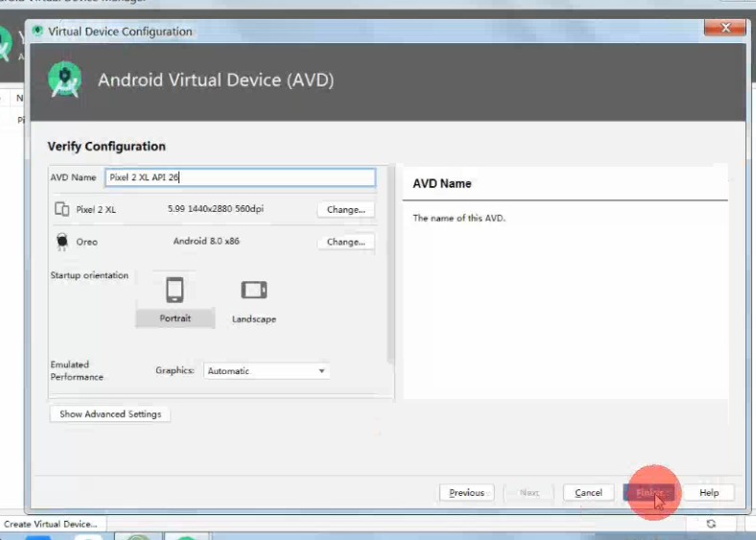Open Help for the AVD dialog
This screenshot has height=540, width=756.
709,493
